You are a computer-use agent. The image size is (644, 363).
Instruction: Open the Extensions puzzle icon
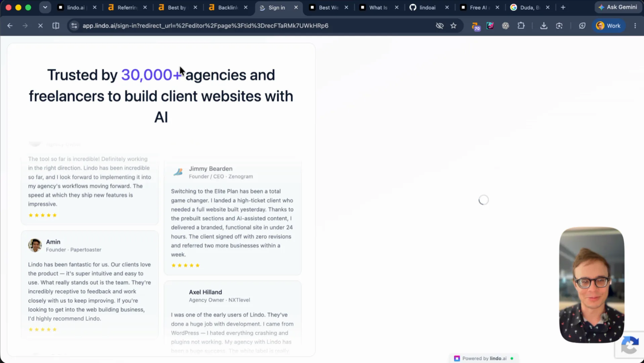521,26
